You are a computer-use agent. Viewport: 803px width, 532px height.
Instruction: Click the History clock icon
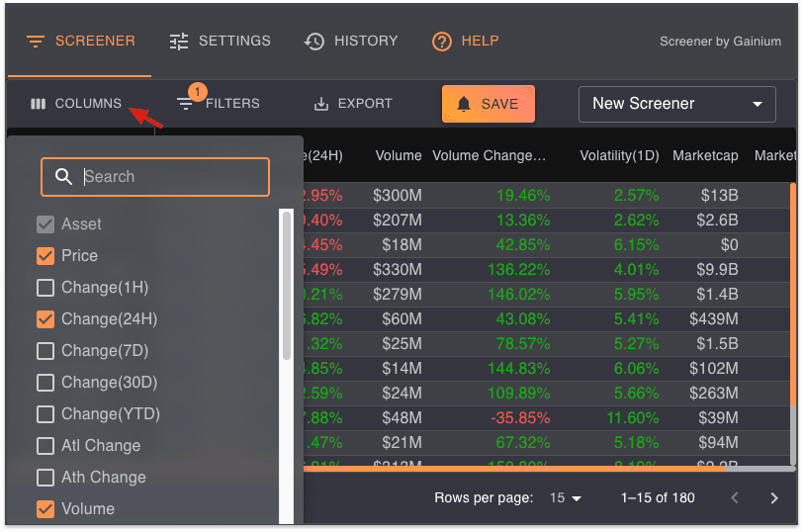(x=314, y=42)
